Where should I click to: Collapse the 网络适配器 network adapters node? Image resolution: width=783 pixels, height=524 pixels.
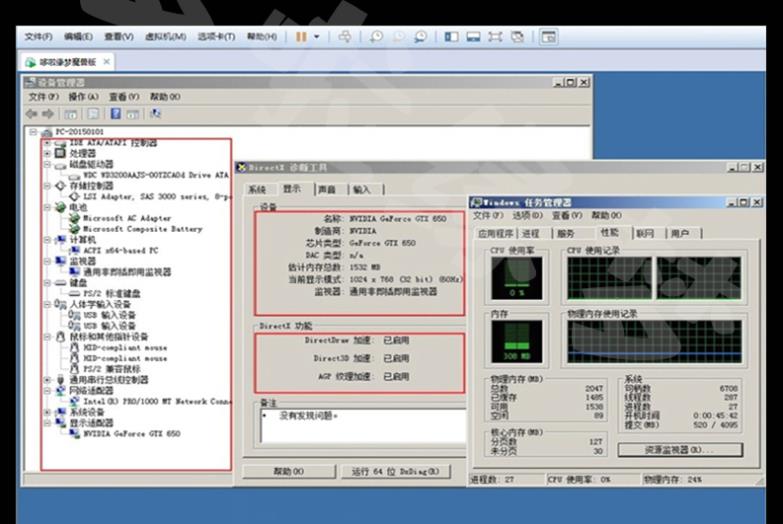tap(47, 391)
